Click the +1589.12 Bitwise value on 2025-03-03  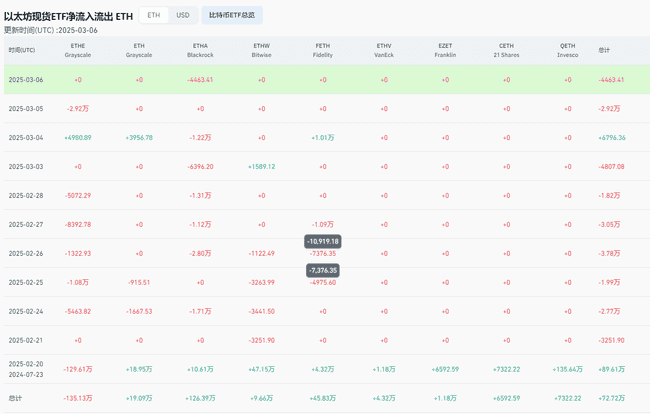coord(262,167)
